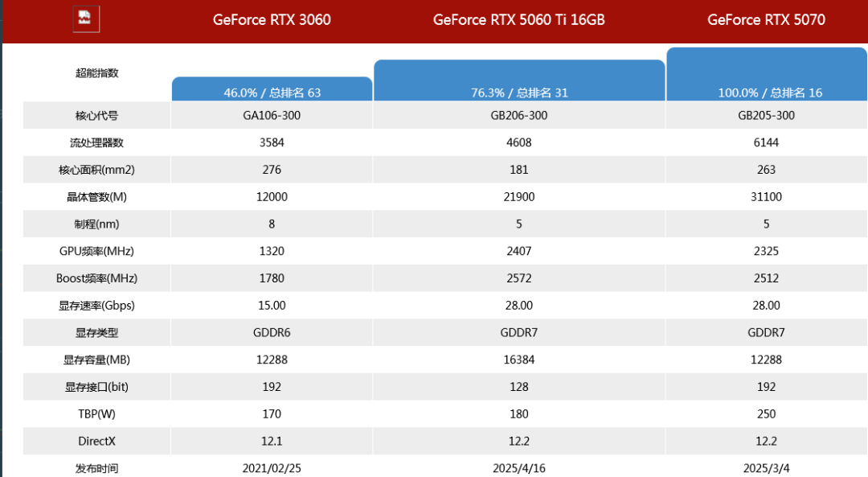This screenshot has height=477, width=868.
Task: Click the 4608 stream processor value
Action: pyautogui.click(x=518, y=142)
